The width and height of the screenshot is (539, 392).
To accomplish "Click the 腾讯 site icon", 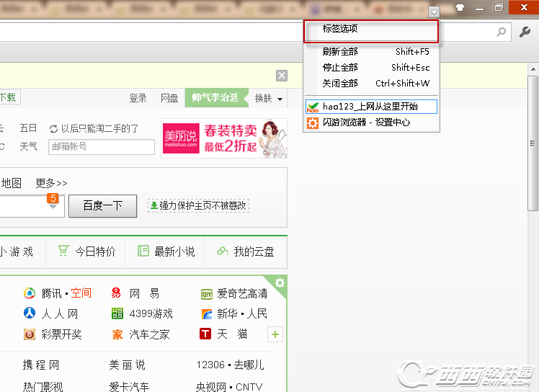I will click(30, 293).
